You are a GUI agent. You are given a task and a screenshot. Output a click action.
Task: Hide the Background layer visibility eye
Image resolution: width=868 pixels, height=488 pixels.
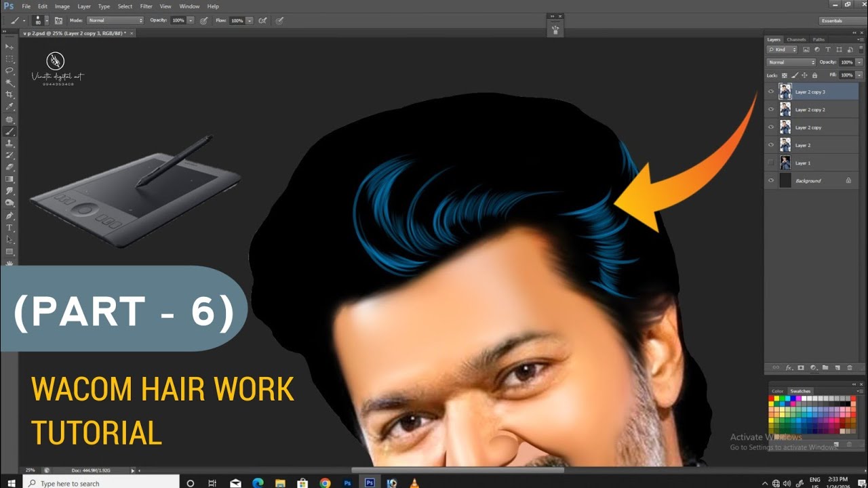point(771,181)
